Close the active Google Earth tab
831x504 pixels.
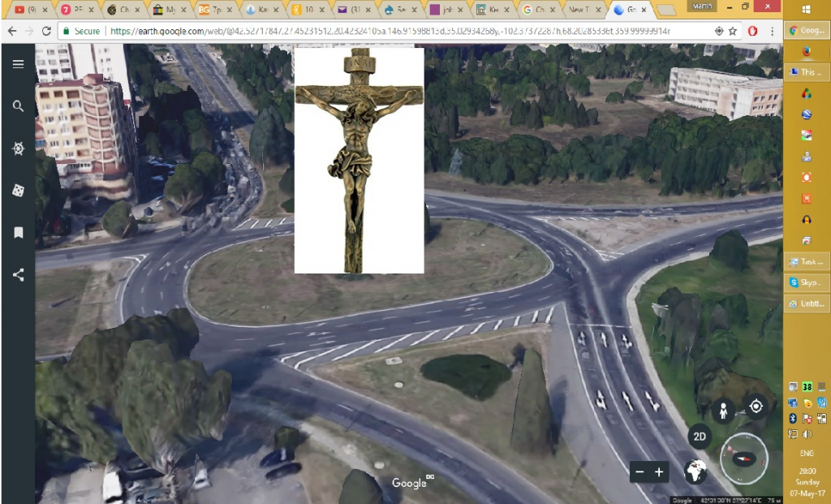[x=644, y=10]
